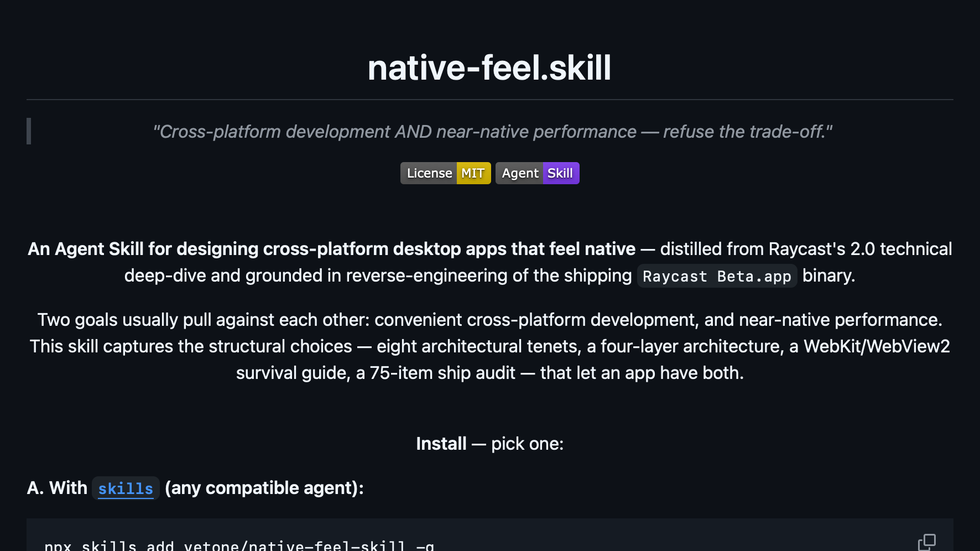Viewport: 980px width, 551px height.
Task: Click the "(any compatible agent):" text
Action: (264, 488)
